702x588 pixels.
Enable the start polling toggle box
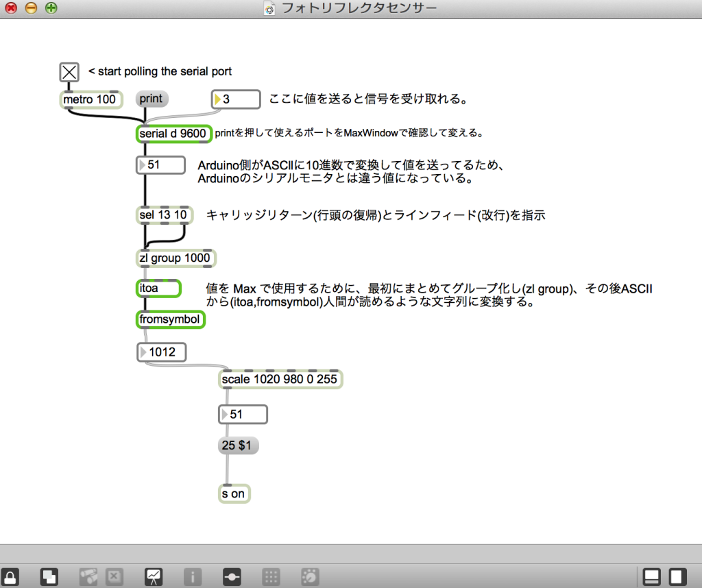(69, 71)
